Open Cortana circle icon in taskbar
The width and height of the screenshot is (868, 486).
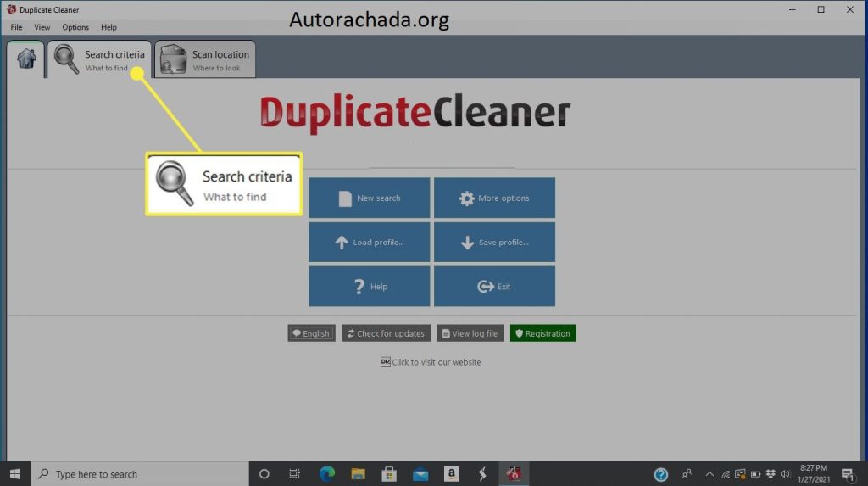[x=264, y=474]
